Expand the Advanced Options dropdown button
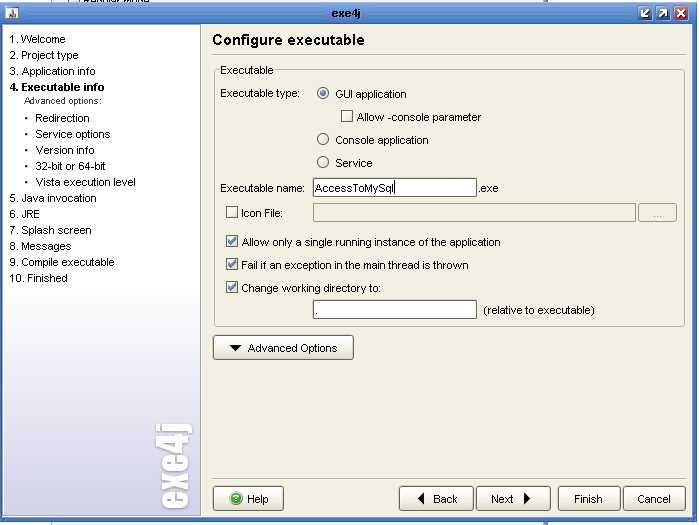 tap(284, 348)
